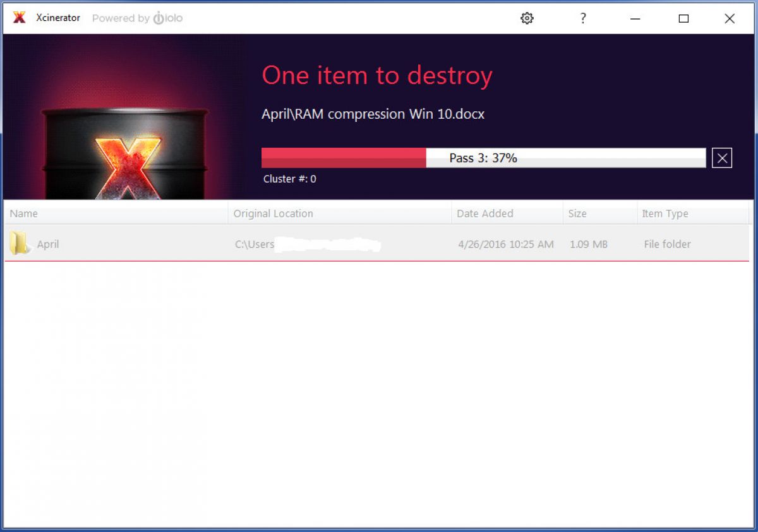Screen dimensions: 758x532
Task: Open the settings gear icon
Action: pos(527,18)
